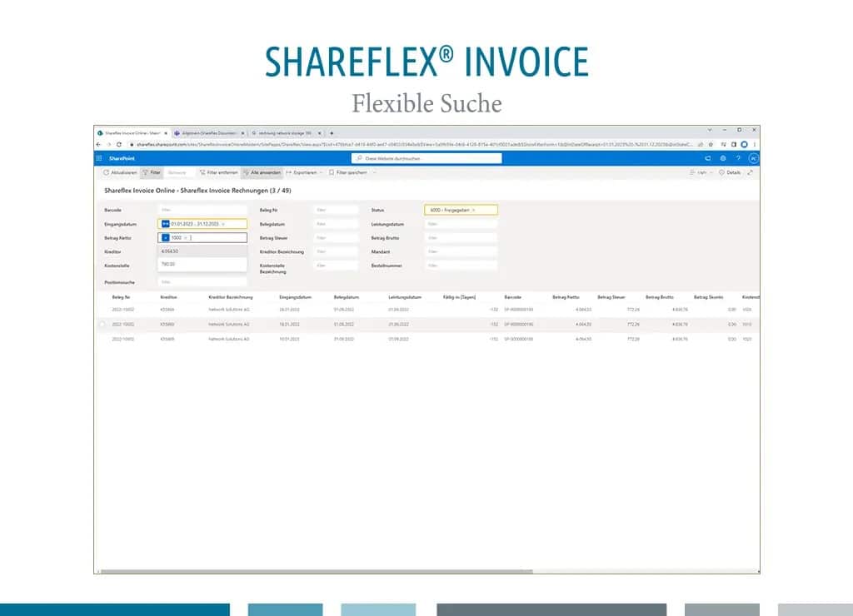853x616 pixels.
Task: Open SharePoint settings gear
Action: click(x=723, y=158)
